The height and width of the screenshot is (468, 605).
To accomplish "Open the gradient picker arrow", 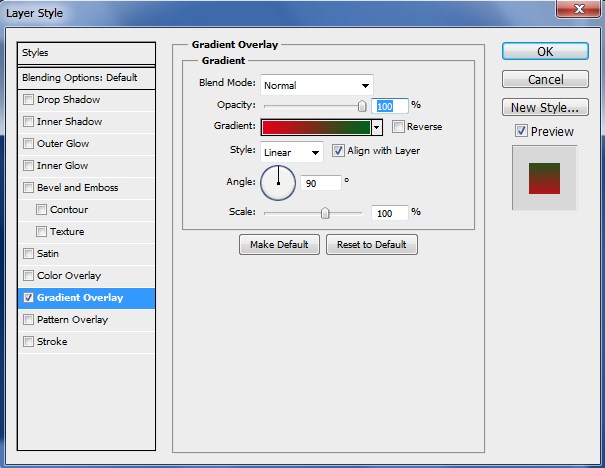I will pos(377,127).
